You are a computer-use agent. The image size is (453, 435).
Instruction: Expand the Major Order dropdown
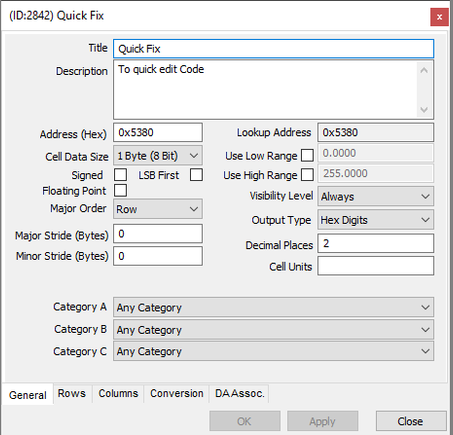click(x=158, y=209)
